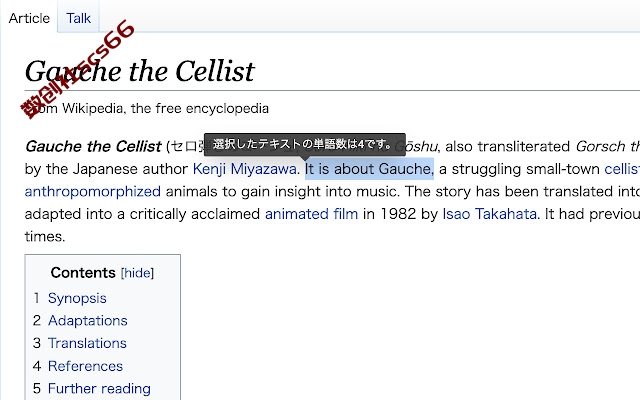The width and height of the screenshot is (640, 400).
Task: Jump to the Synopsis section
Action: click(x=77, y=298)
